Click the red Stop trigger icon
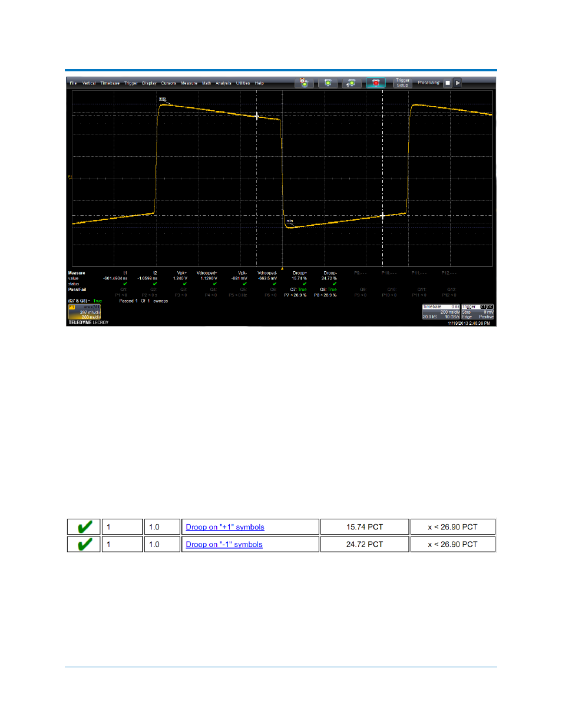The height and width of the screenshot is (728, 562). tap(376, 83)
